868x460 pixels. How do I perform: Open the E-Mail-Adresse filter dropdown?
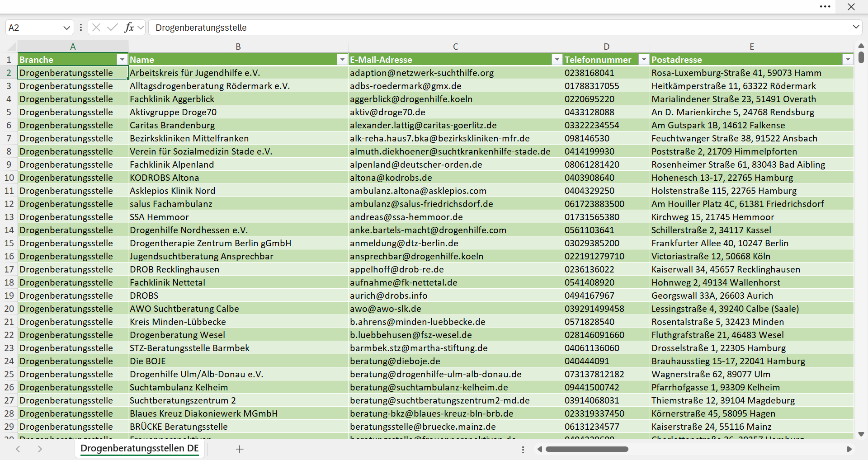[557, 60]
